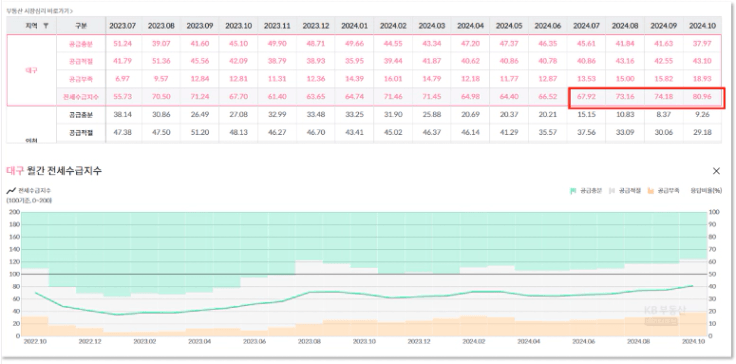Toggle the 공급부족 legend swatch in chart
Screen dimensions: 736x364
651,191
